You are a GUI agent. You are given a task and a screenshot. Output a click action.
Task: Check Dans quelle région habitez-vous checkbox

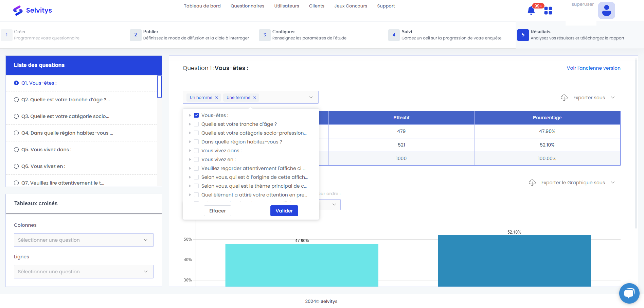(x=196, y=142)
